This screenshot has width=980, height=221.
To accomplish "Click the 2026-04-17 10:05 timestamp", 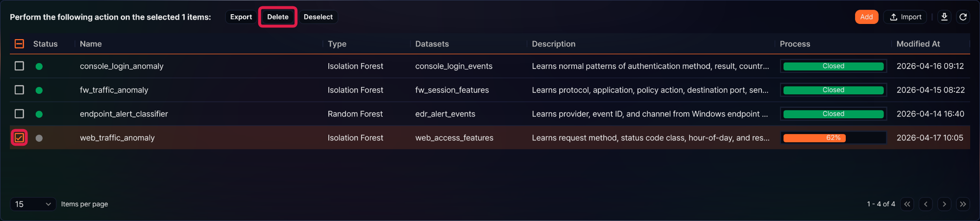I will coord(930,138).
